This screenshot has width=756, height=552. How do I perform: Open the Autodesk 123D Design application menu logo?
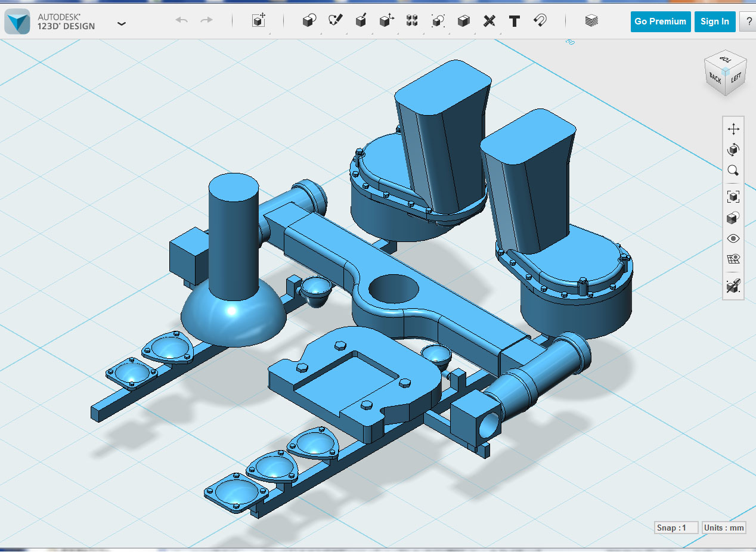point(17,21)
